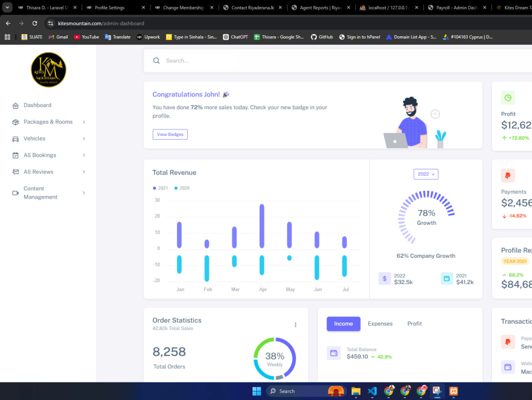Open the Dashboard menu link
The image size is (532, 400).
coord(37,105)
